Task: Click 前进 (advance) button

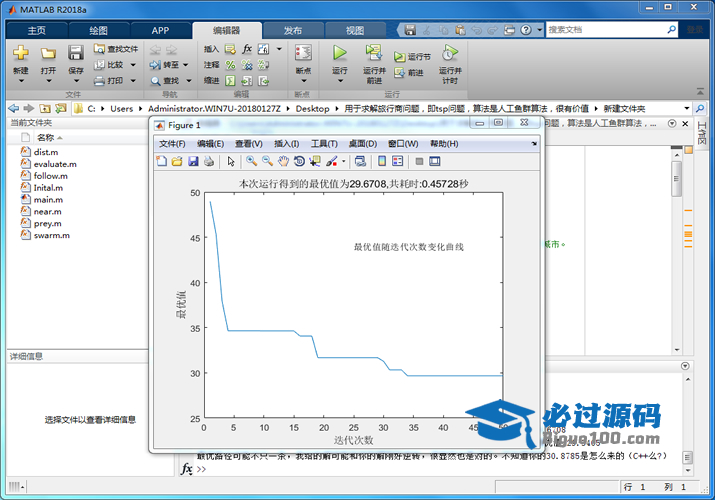Action: tap(409, 72)
